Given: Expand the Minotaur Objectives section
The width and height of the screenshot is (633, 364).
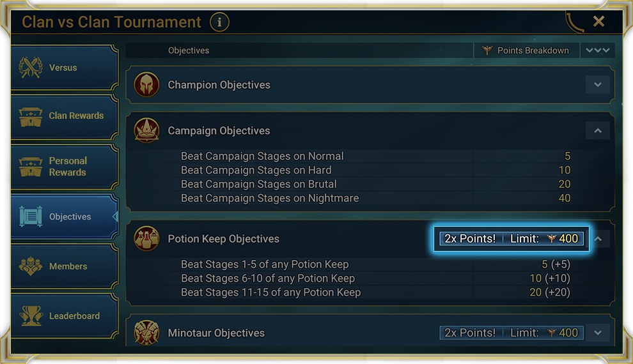Looking at the screenshot, I should point(597,333).
